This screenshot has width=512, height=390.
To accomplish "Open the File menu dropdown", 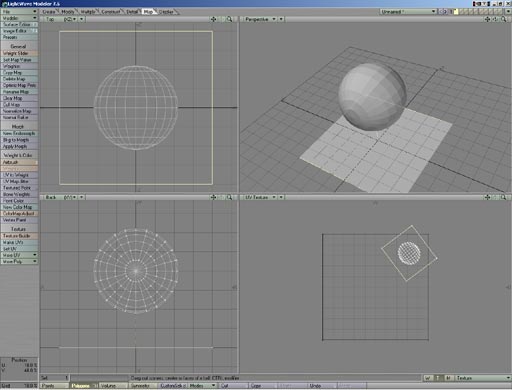I will tap(19, 11).
